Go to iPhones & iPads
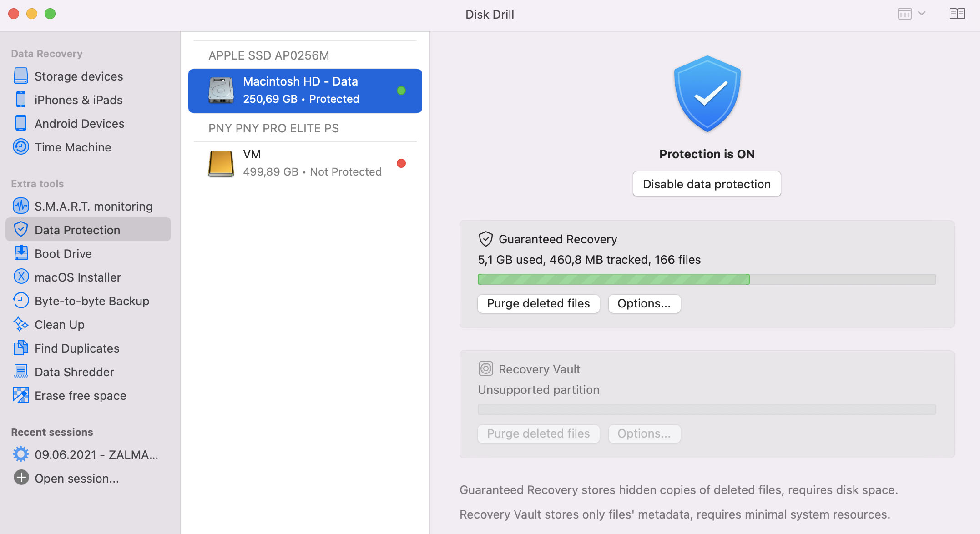The image size is (980, 534). pyautogui.click(x=88, y=100)
